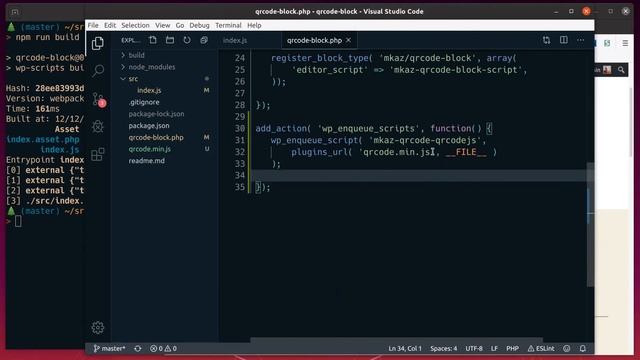The width and height of the screenshot is (640, 360).
Task: Click __FILE__ constant on line 32
Action: click(x=466, y=152)
